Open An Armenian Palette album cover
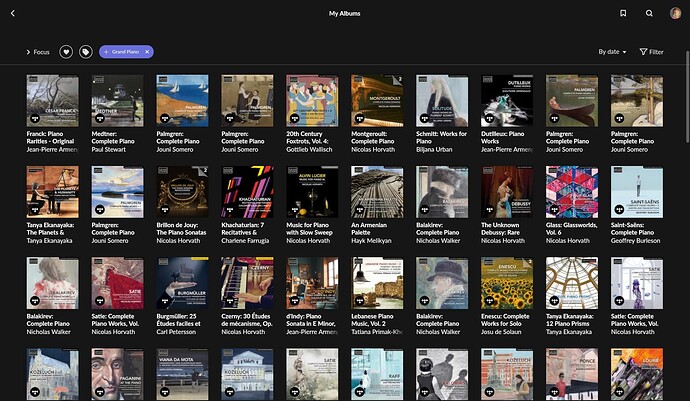 coord(377,192)
